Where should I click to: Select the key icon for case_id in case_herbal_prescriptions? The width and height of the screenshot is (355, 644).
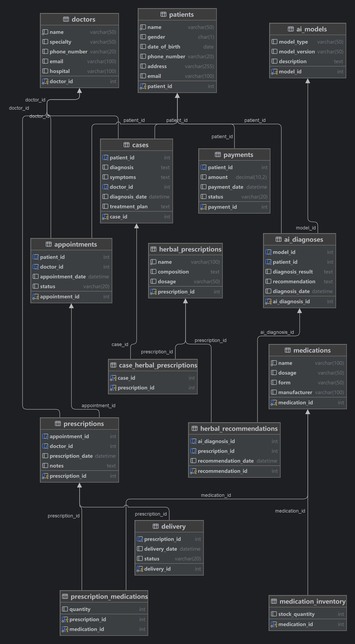tap(114, 378)
